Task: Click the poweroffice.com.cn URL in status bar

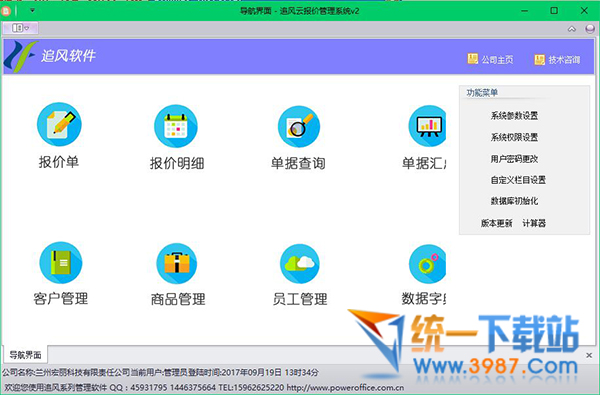Action: (x=345, y=387)
